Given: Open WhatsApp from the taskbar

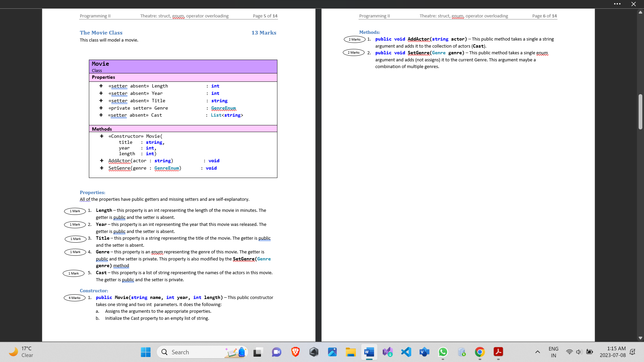Looking at the screenshot, I should coord(443,352).
